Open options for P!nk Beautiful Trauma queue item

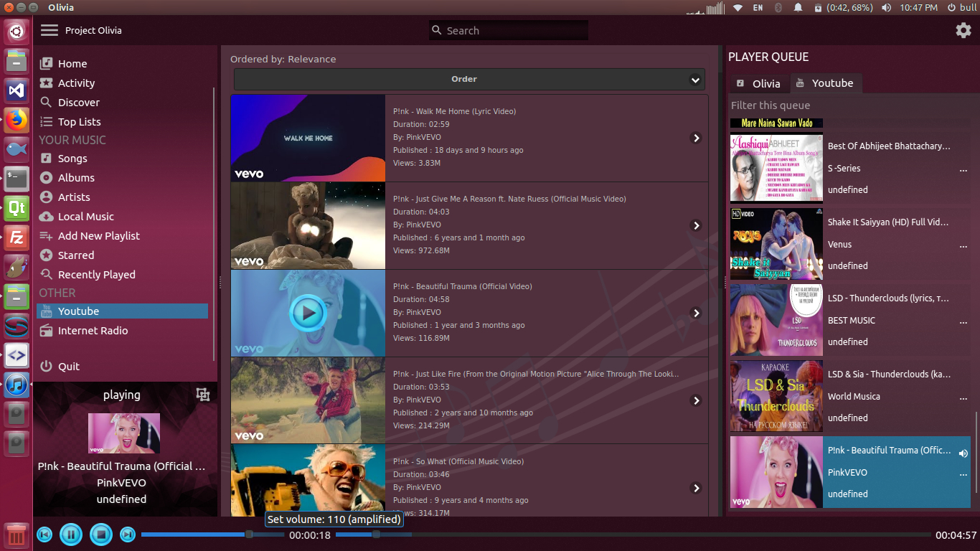tap(963, 474)
